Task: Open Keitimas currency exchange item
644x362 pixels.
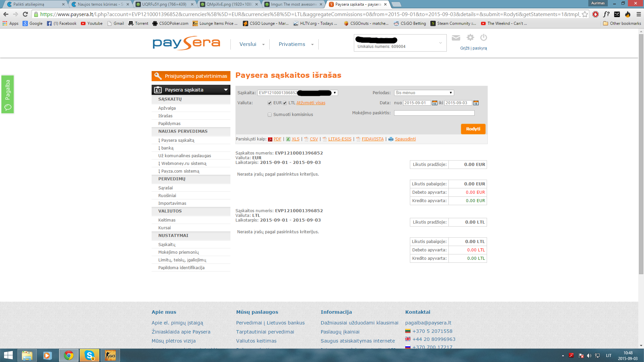Action: coord(167,220)
